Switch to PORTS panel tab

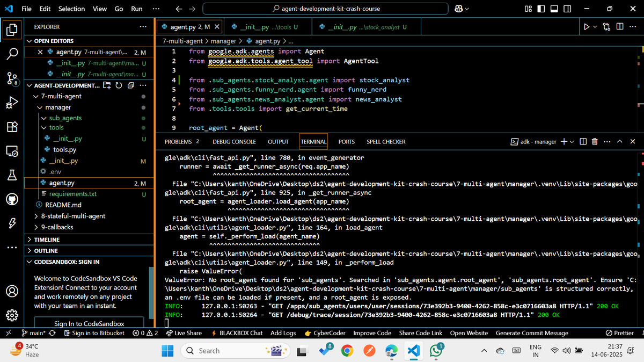click(x=347, y=142)
